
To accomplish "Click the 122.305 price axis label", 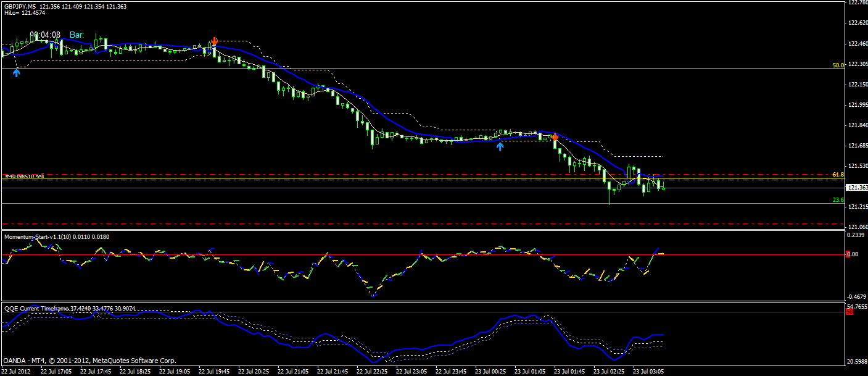I will pyautogui.click(x=857, y=64).
